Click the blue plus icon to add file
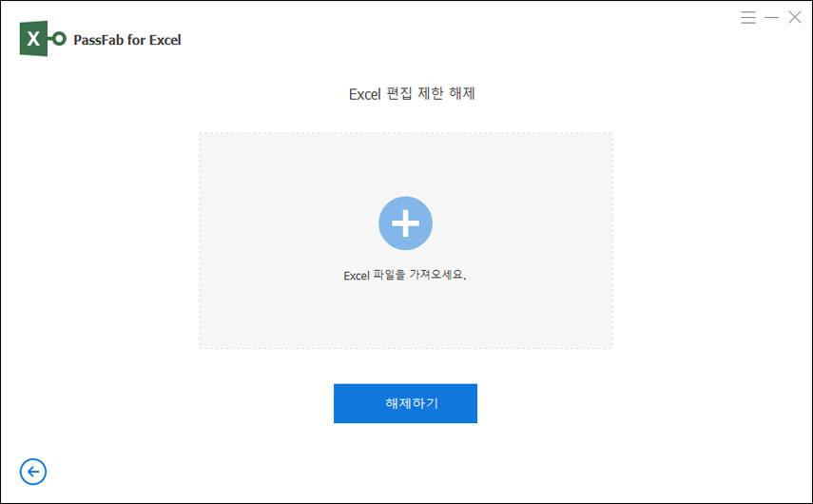The width and height of the screenshot is (813, 504). [x=405, y=223]
